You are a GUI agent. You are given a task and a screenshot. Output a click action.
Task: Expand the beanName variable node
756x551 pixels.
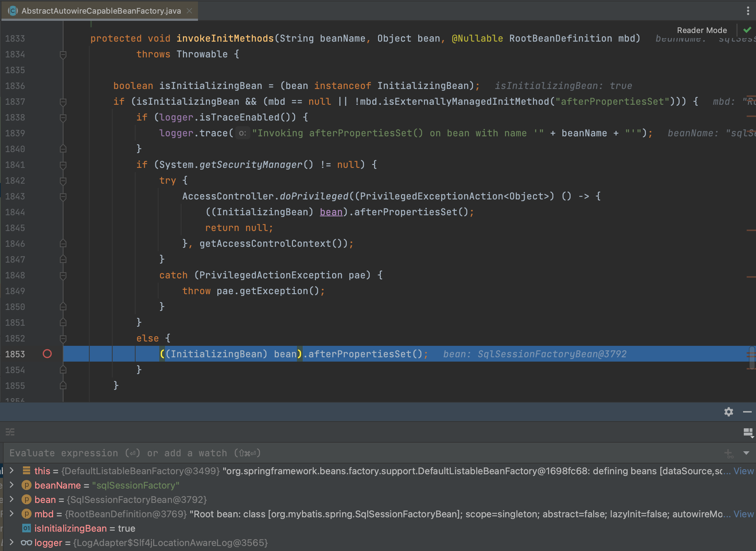[x=11, y=485]
